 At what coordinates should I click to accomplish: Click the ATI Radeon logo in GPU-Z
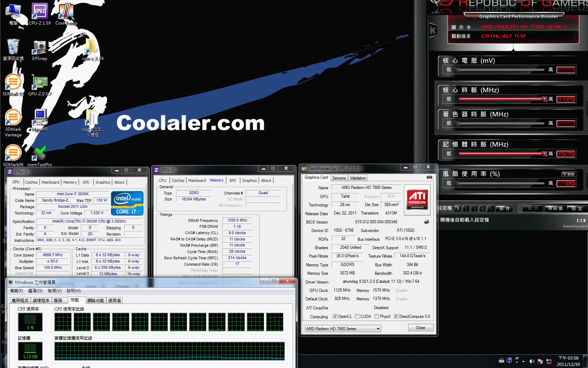pos(417,199)
